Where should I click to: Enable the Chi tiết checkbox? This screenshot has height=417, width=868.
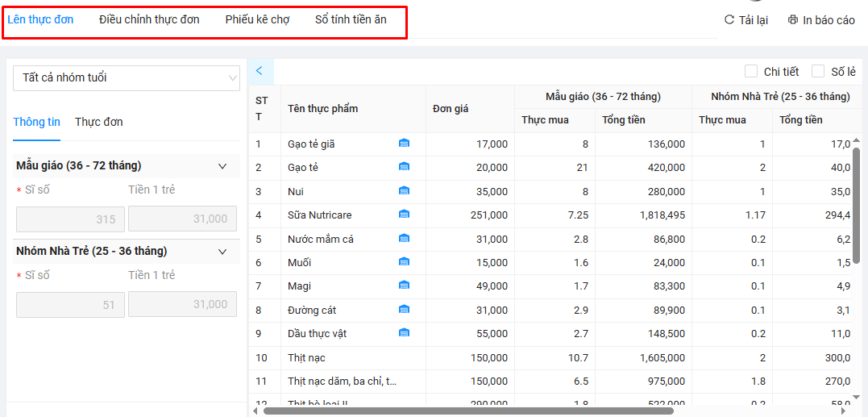(x=750, y=72)
